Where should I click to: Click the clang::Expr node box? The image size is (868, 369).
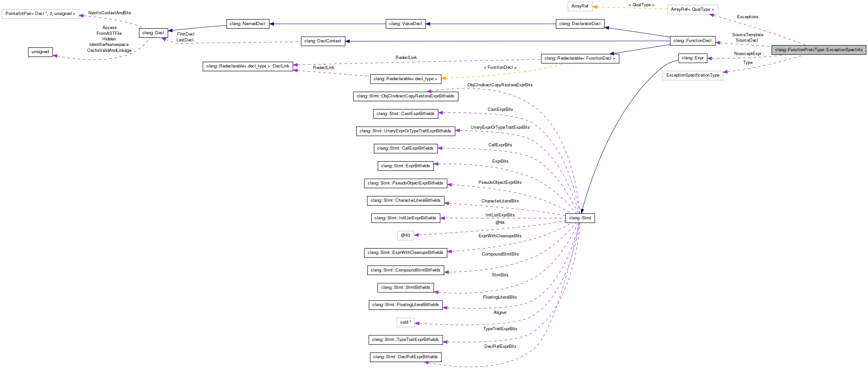692,58
